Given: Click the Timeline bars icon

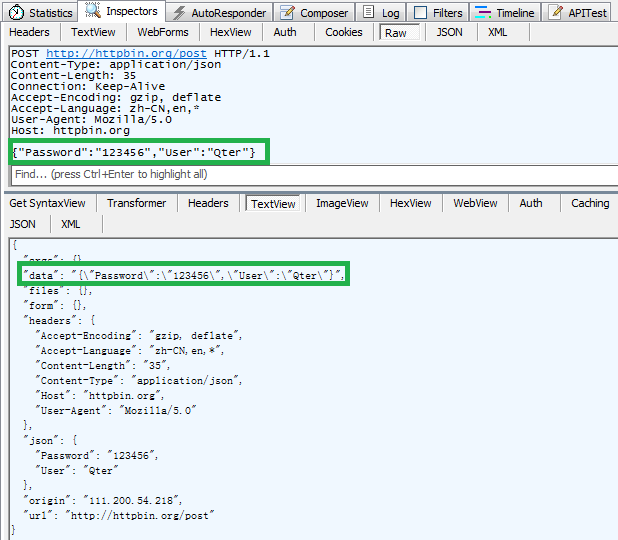Looking at the screenshot, I should 483,13.
